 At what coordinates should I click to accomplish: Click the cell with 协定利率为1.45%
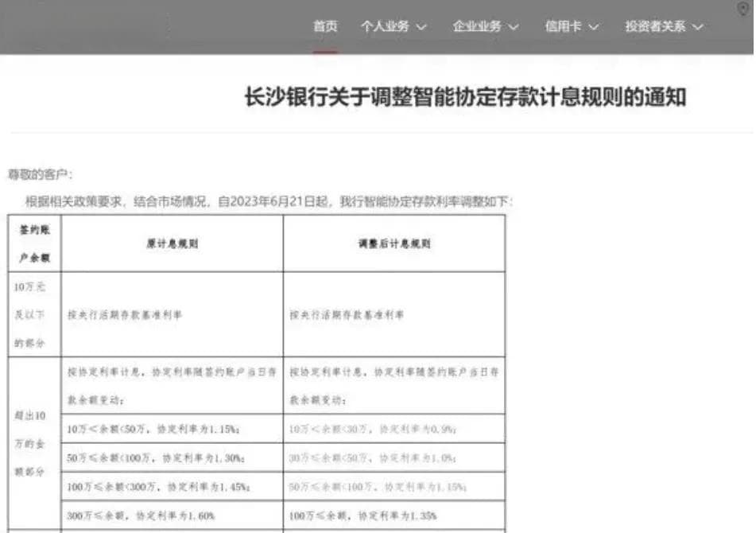click(173, 487)
